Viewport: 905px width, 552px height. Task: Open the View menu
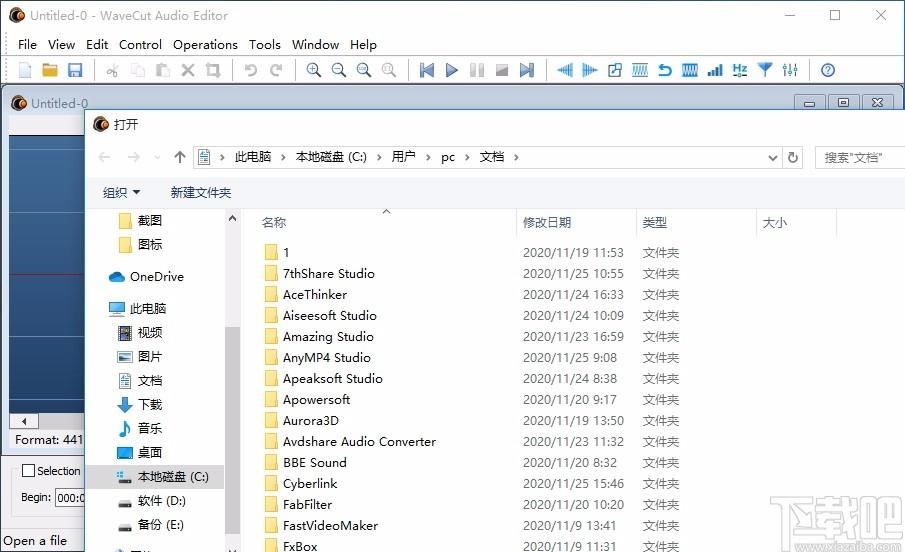pyautogui.click(x=61, y=44)
